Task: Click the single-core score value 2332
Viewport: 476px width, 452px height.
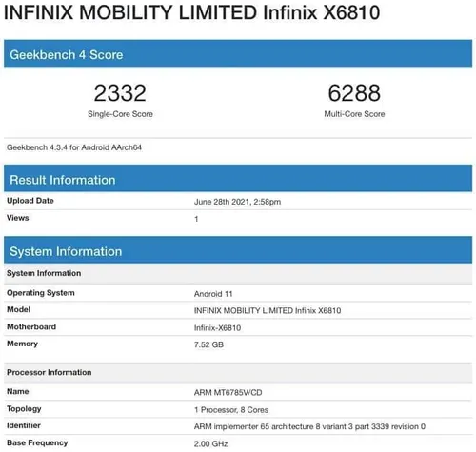Action: click(120, 93)
